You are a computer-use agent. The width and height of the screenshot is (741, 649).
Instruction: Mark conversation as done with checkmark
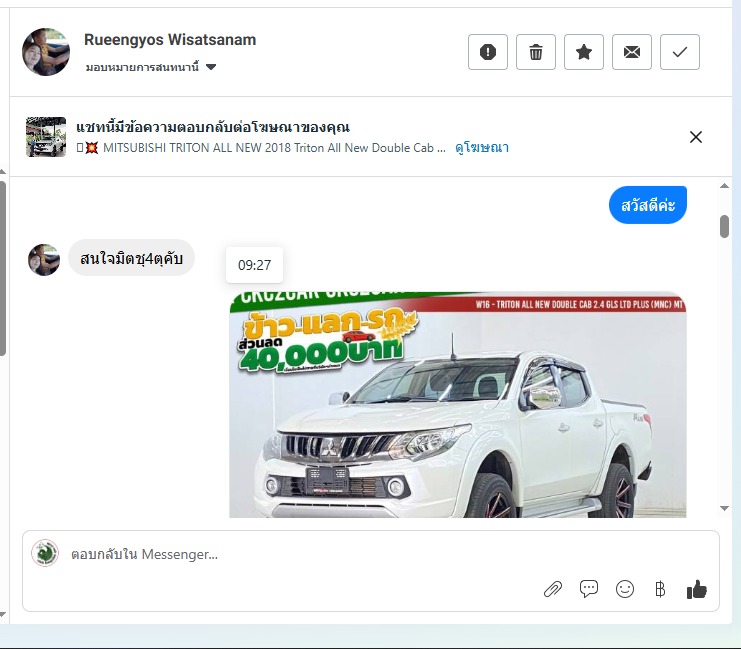coord(680,52)
